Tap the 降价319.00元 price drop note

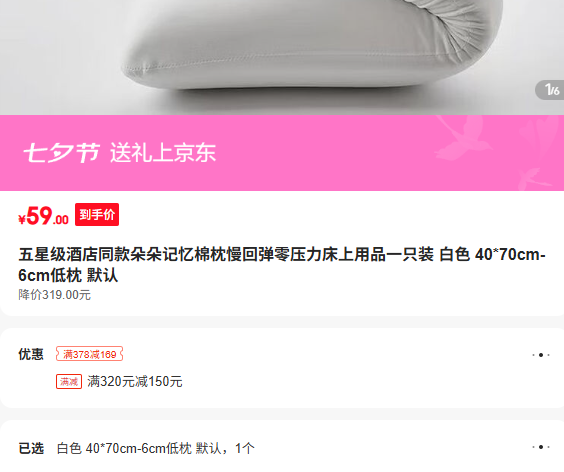point(54,295)
